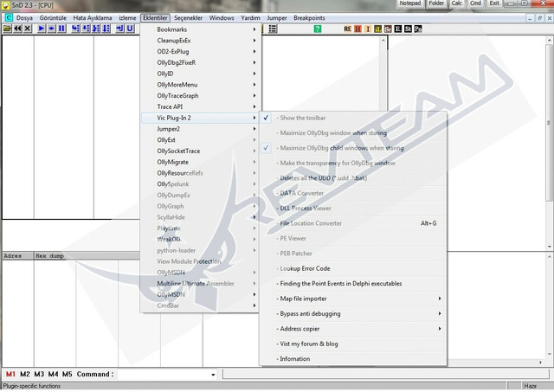Click the Pause execution toolbar icon
The width and height of the screenshot is (554, 392).
pyautogui.click(x=61, y=29)
